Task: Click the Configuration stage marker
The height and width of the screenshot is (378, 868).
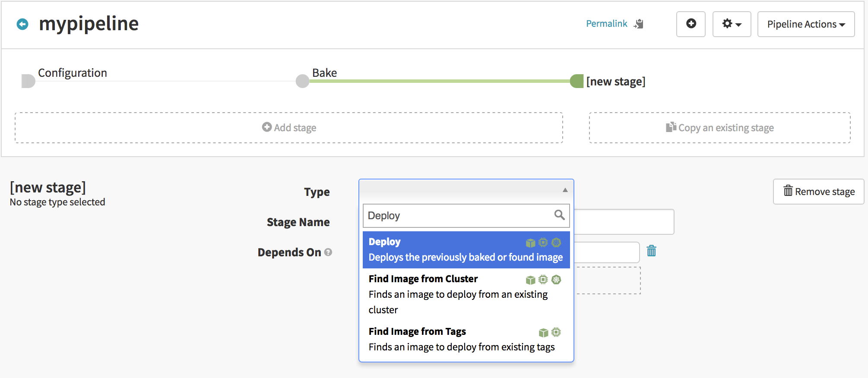Action: (x=28, y=81)
